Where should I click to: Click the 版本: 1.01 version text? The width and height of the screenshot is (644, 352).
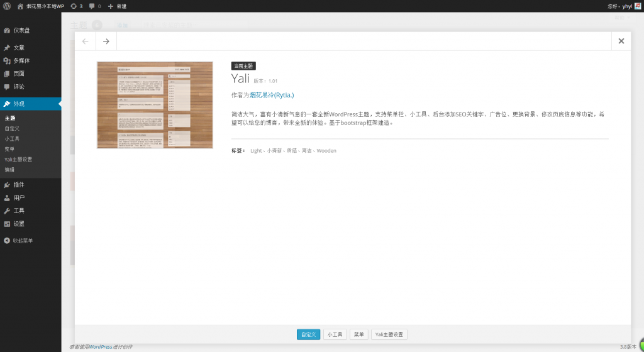pos(265,81)
